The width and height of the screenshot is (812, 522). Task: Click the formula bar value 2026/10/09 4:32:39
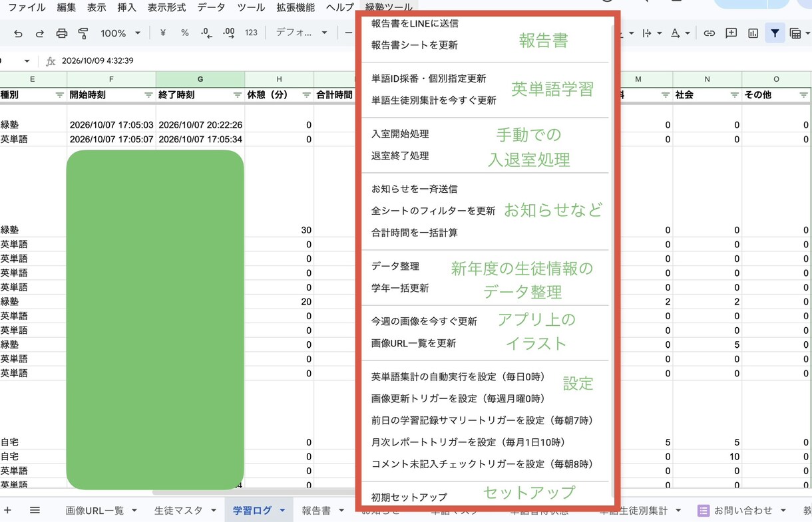coord(97,61)
